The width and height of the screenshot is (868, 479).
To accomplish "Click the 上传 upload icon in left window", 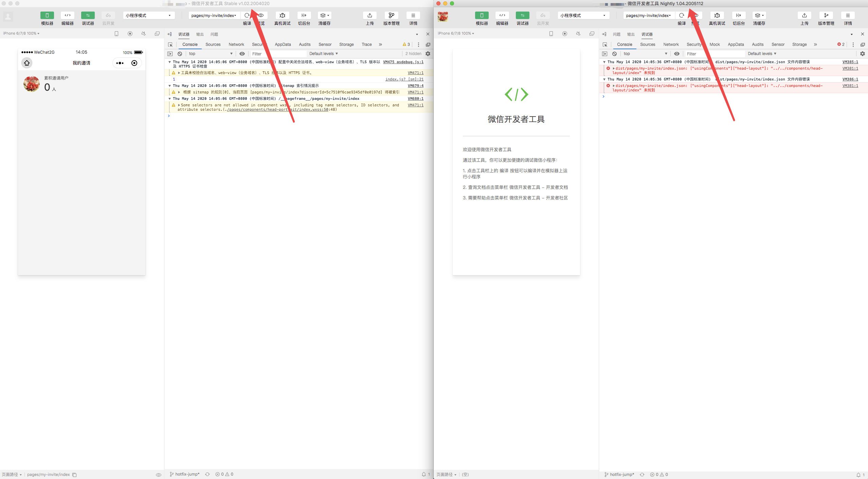I will pos(369,16).
